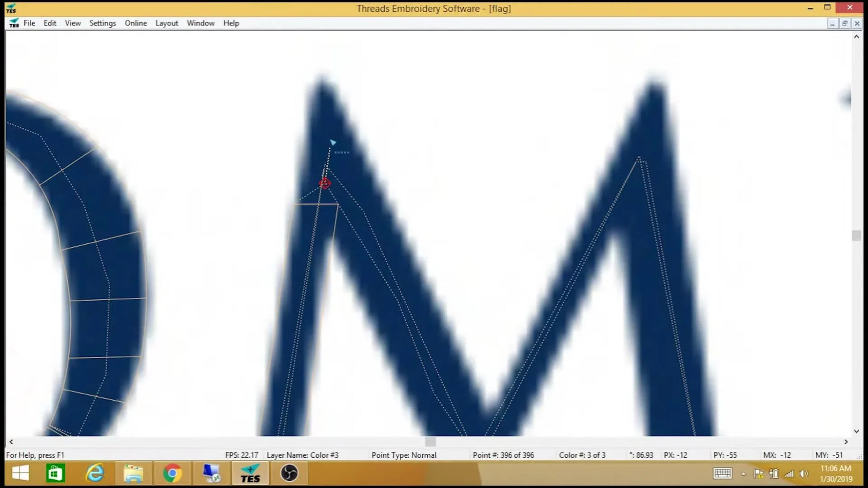Open Remote Desktop Connection from the taskbar
868x488 pixels.
[x=211, y=472]
